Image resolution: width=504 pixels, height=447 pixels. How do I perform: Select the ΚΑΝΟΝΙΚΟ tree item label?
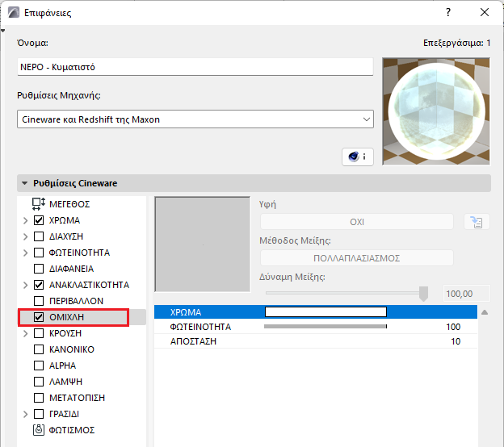[72, 349]
